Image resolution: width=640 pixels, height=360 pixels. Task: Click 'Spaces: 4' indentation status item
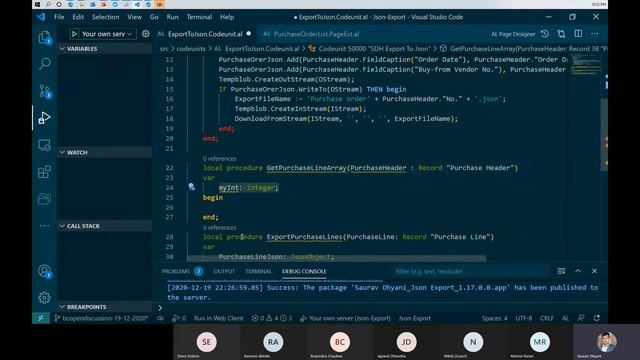pos(494,318)
